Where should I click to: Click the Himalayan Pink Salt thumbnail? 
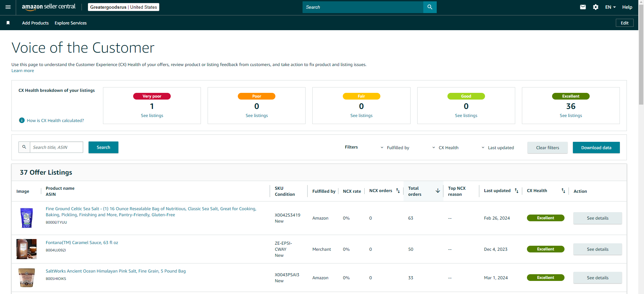tap(26, 278)
